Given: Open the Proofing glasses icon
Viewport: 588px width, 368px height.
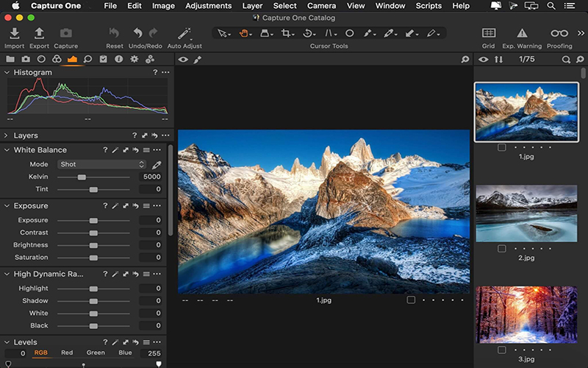Looking at the screenshot, I should (x=559, y=33).
